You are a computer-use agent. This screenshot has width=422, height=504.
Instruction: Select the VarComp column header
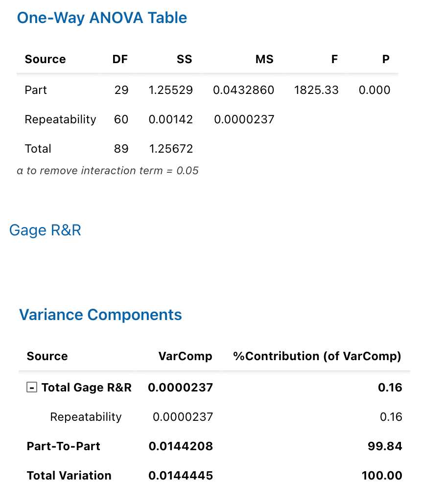(185, 356)
